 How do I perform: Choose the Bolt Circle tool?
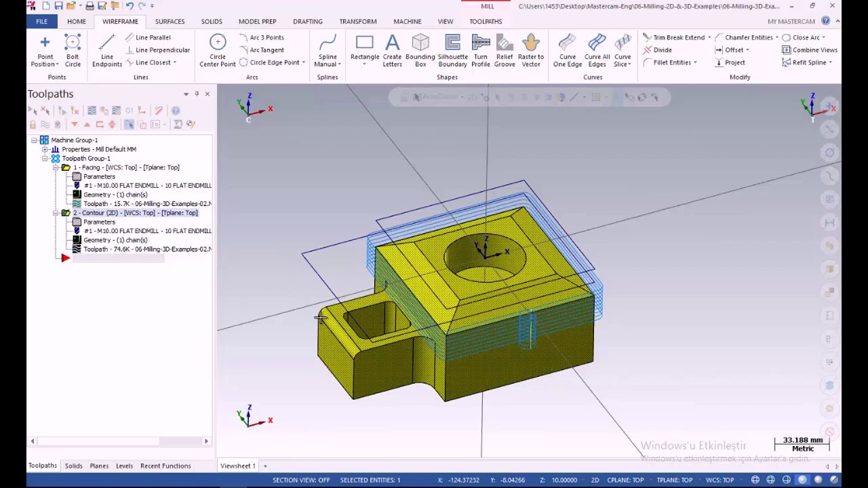click(73, 51)
